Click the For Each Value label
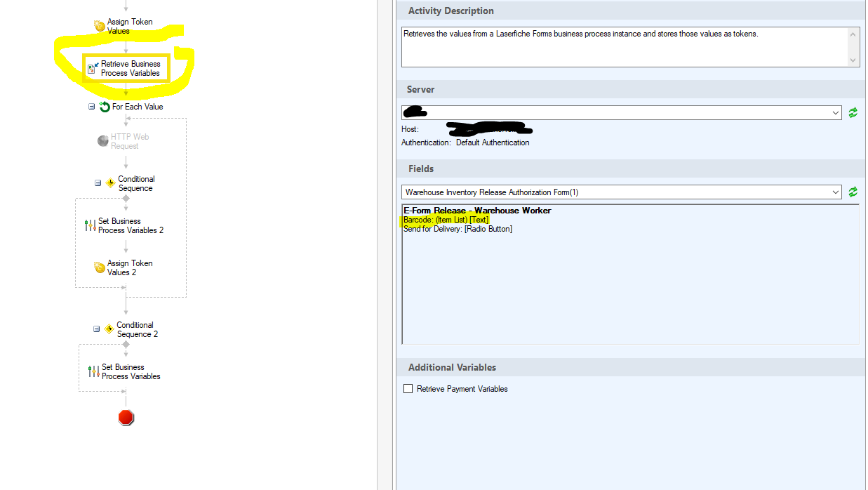This screenshot has width=868, height=490. 138,107
